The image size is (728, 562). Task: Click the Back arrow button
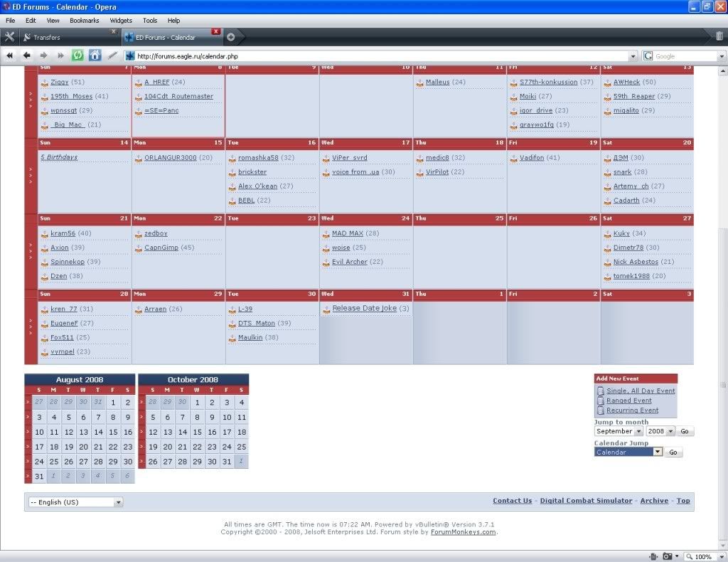coord(27,55)
